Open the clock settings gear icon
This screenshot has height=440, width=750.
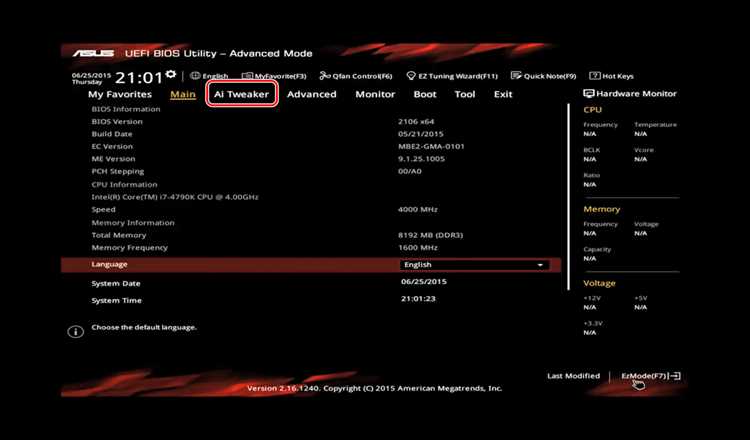click(x=171, y=74)
